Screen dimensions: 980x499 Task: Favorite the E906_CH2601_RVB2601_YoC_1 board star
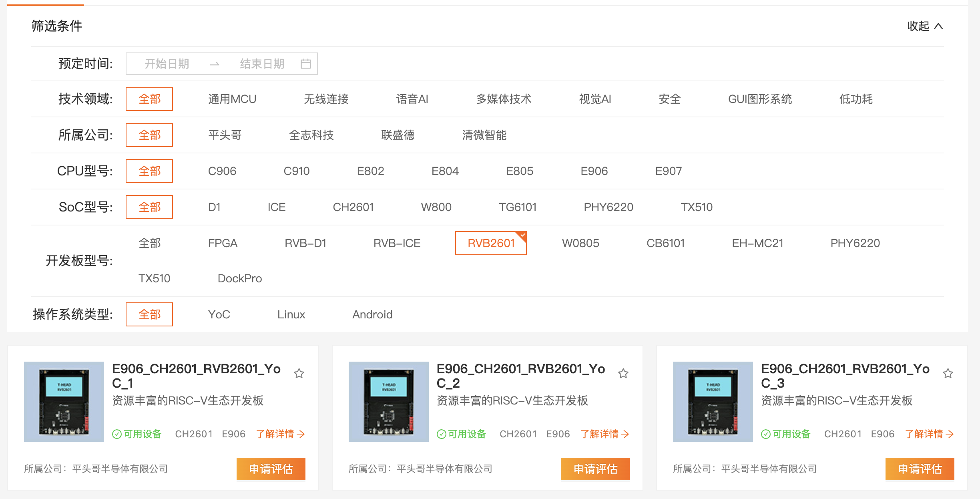(x=299, y=374)
